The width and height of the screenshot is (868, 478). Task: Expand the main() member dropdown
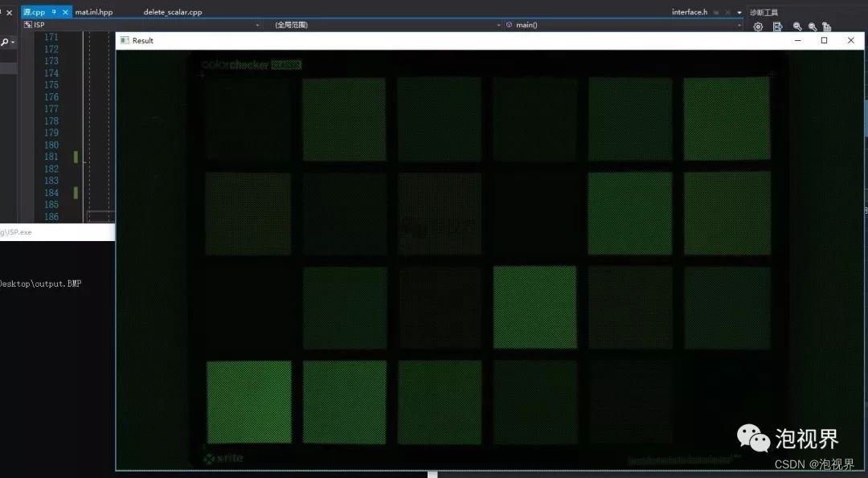click(x=739, y=25)
